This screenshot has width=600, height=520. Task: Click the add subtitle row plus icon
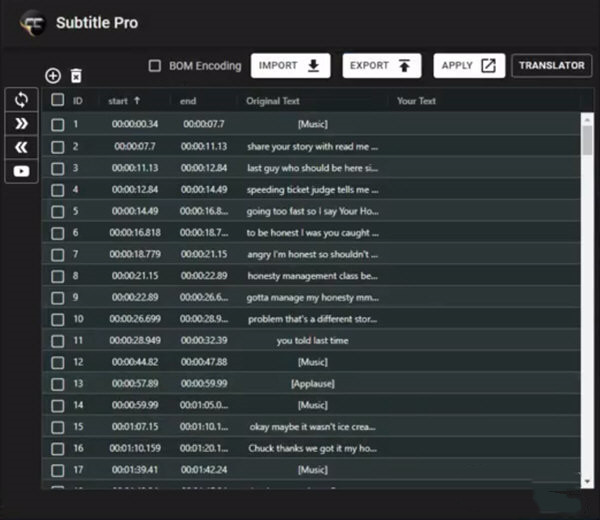coord(54,76)
